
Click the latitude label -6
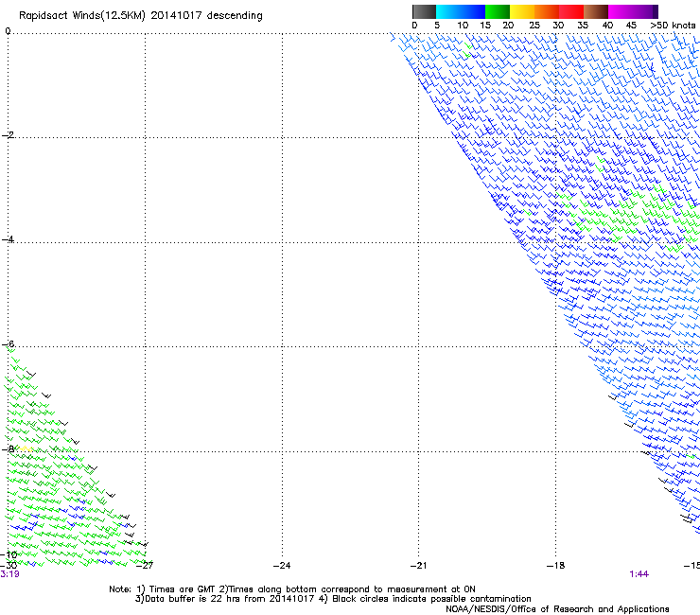[x=8, y=343]
